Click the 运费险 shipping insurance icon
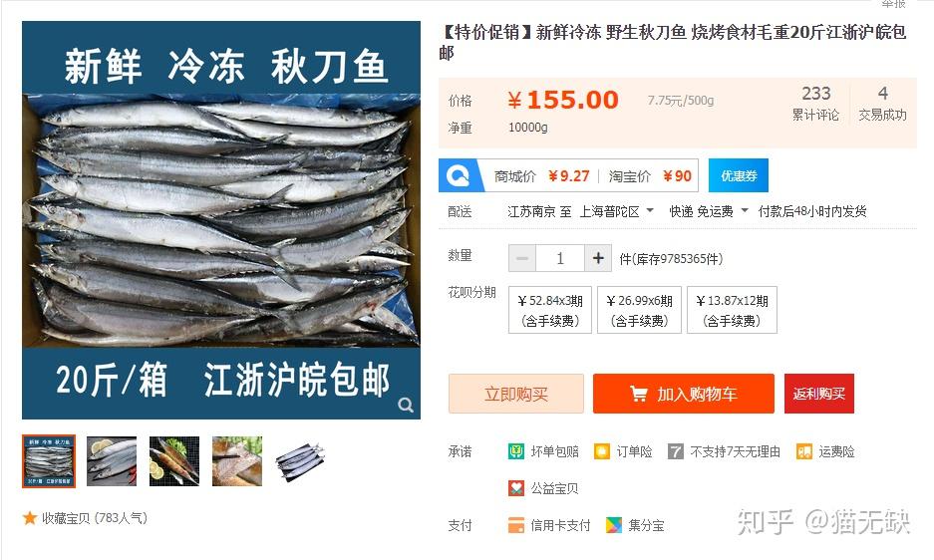The image size is (934, 560). click(804, 451)
